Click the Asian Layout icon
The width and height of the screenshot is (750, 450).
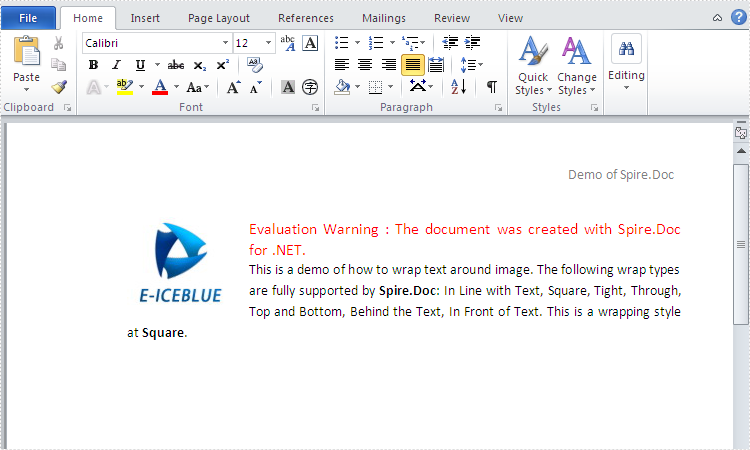[x=418, y=86]
